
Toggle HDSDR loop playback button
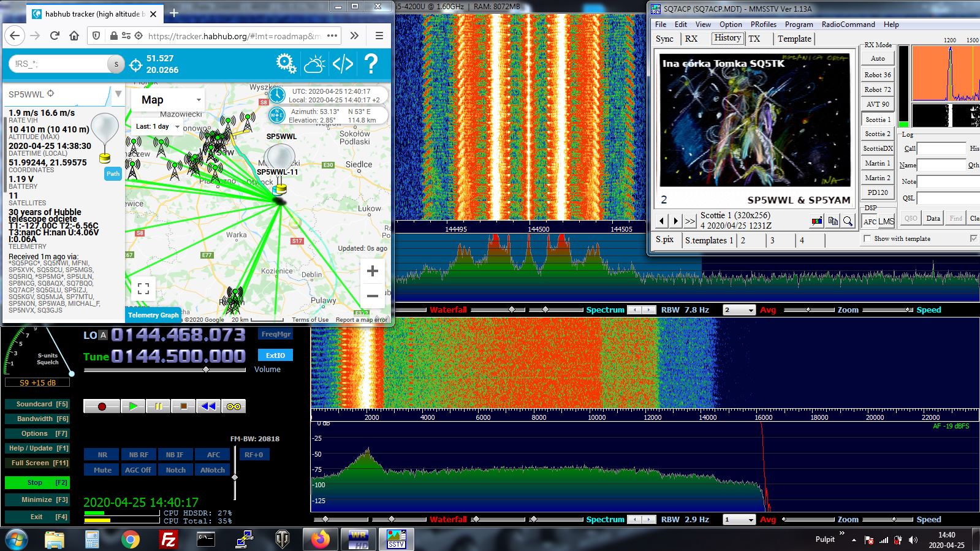pos(234,406)
